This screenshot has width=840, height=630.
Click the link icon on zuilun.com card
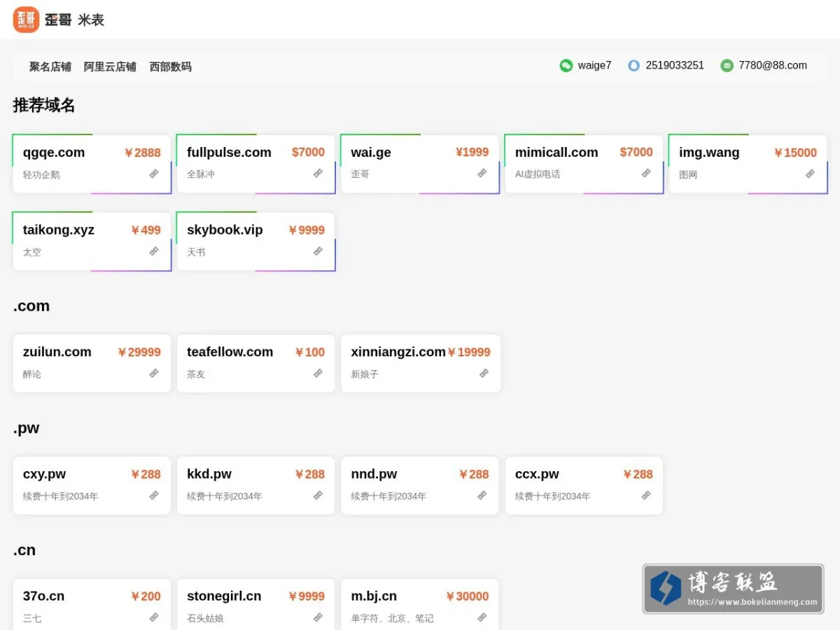[154, 373]
